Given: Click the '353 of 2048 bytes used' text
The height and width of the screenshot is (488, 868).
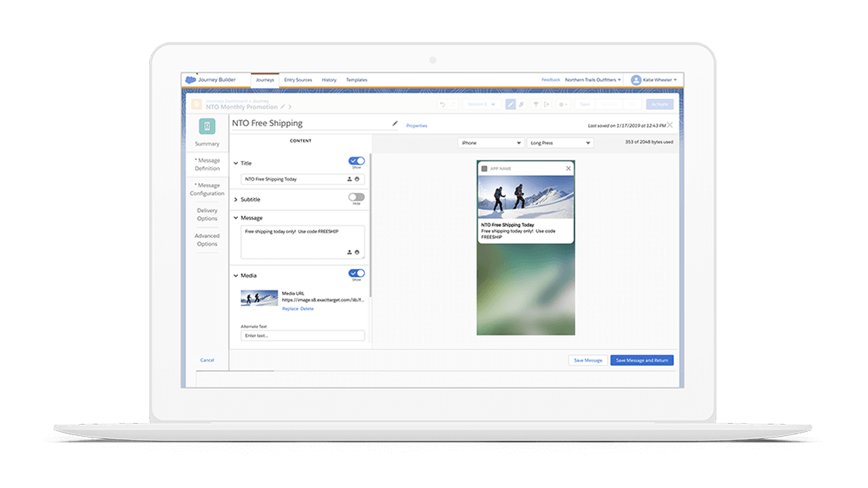Looking at the screenshot, I should [649, 142].
